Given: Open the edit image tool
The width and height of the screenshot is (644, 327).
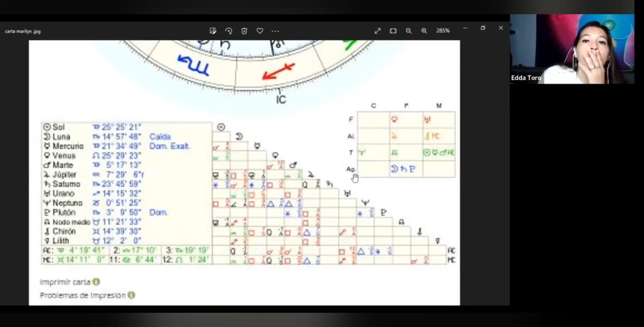Looking at the screenshot, I should (x=213, y=31).
